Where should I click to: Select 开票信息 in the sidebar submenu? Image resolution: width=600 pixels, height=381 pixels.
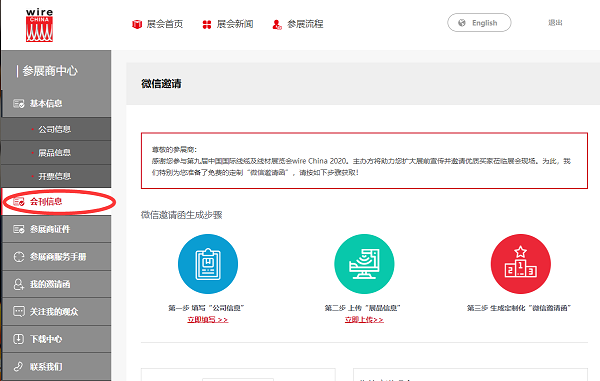pyautogui.click(x=57, y=176)
